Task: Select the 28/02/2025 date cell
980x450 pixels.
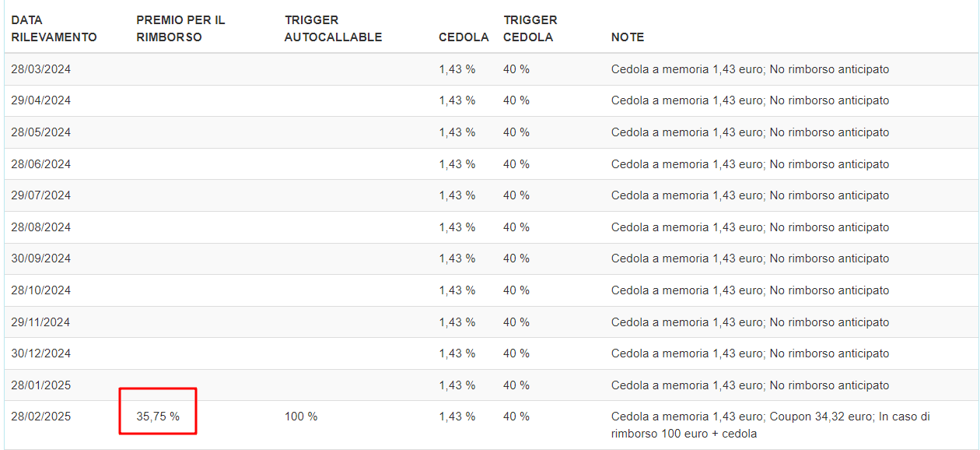Action: click(x=40, y=417)
